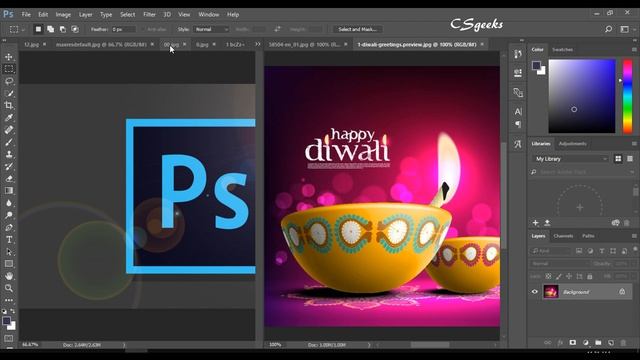Expand hidden document tabs with double chevron
This screenshot has height=360, width=640.
(258, 44)
